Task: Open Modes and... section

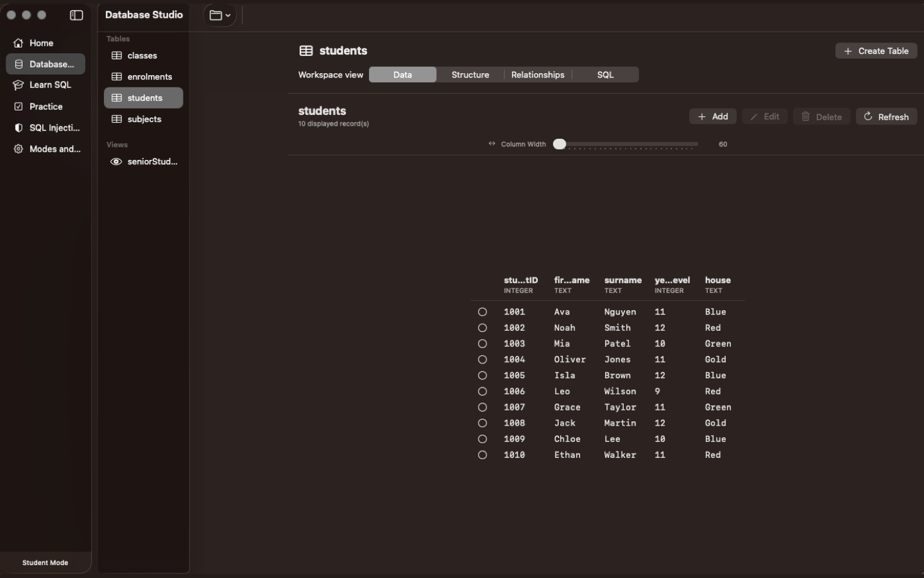Action: coord(46,149)
